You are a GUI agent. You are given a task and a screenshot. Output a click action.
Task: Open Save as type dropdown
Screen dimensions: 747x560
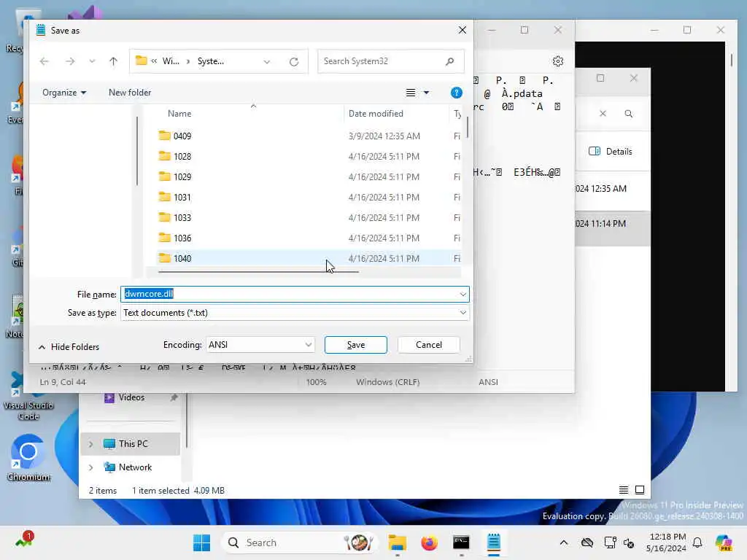[295, 313]
